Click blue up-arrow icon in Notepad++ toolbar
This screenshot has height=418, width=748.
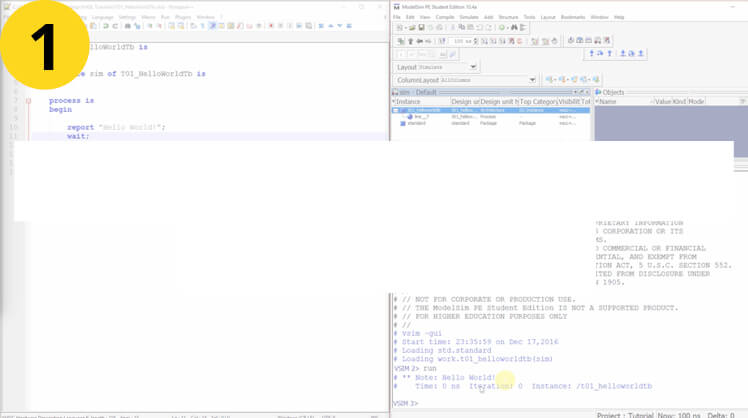[331, 26]
